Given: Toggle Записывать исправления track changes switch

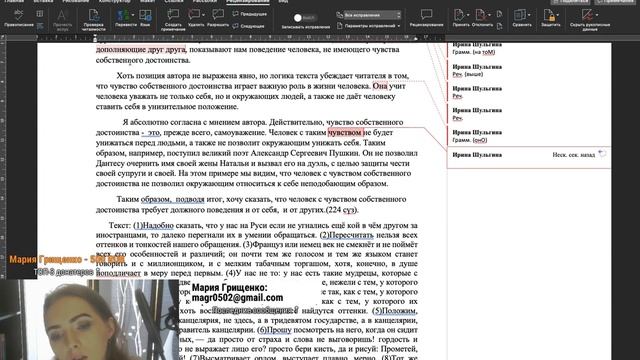Looking at the screenshot, I should pos(304,18).
